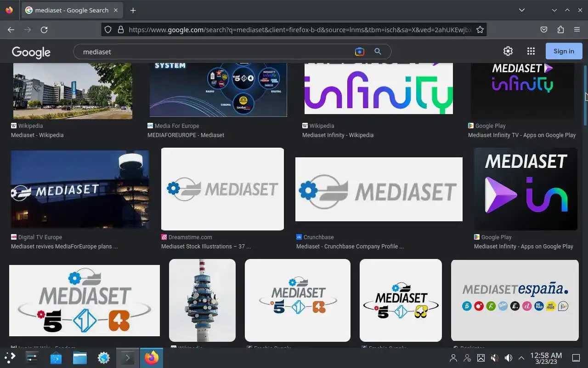Click the browser back arrow
This screenshot has height=368, width=588.
[11, 29]
